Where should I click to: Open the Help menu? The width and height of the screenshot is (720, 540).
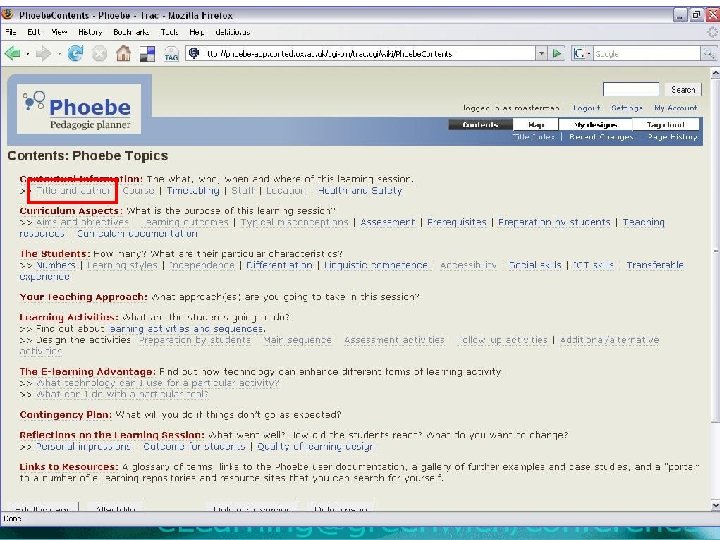click(197, 32)
